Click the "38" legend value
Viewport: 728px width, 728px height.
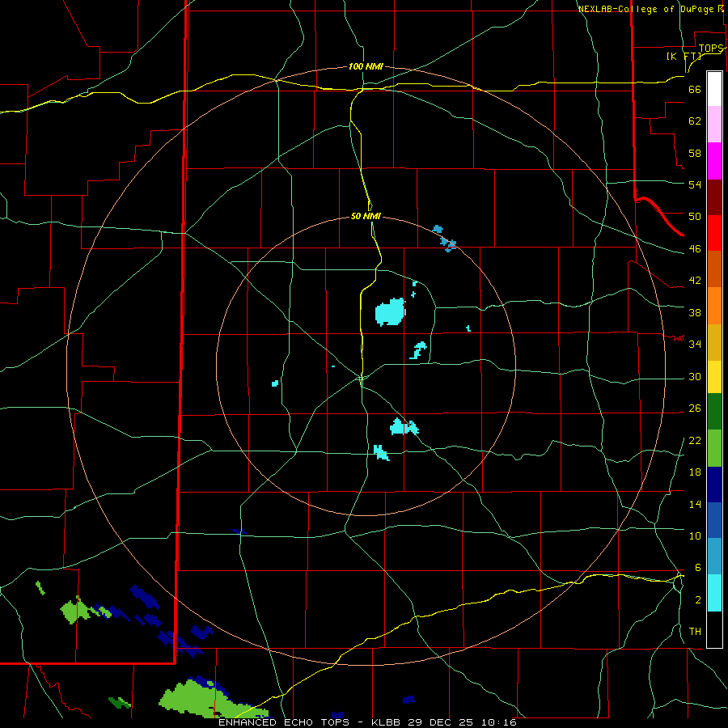coord(695,312)
